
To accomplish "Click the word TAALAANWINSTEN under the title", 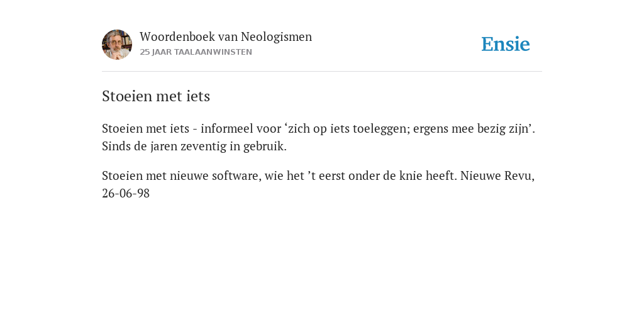I will tap(213, 52).
